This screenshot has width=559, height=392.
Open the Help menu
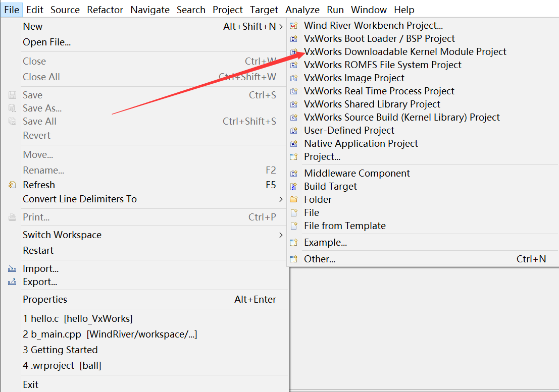[404, 10]
